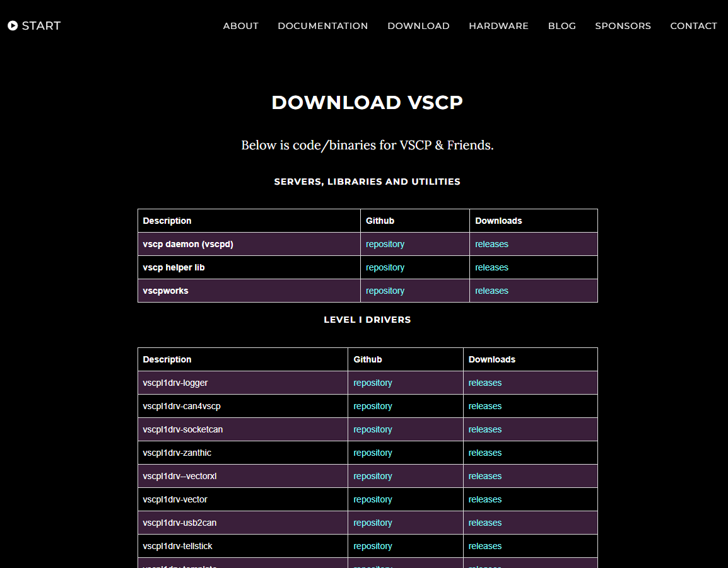Open the ABOUT menu item
Image resolution: width=728 pixels, height=568 pixels.
[240, 26]
